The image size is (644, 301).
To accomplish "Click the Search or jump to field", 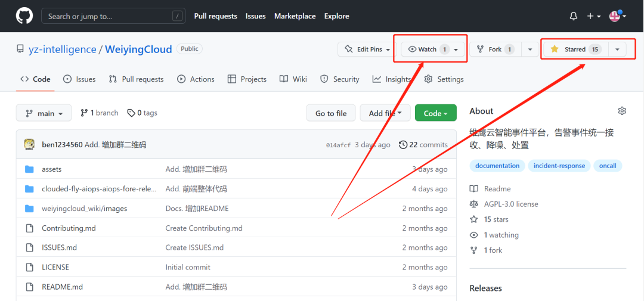I will point(113,16).
